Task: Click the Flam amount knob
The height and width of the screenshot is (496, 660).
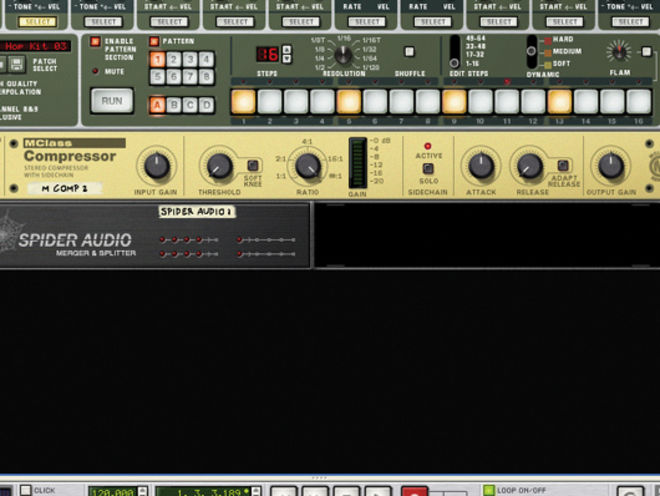Action: [619, 52]
